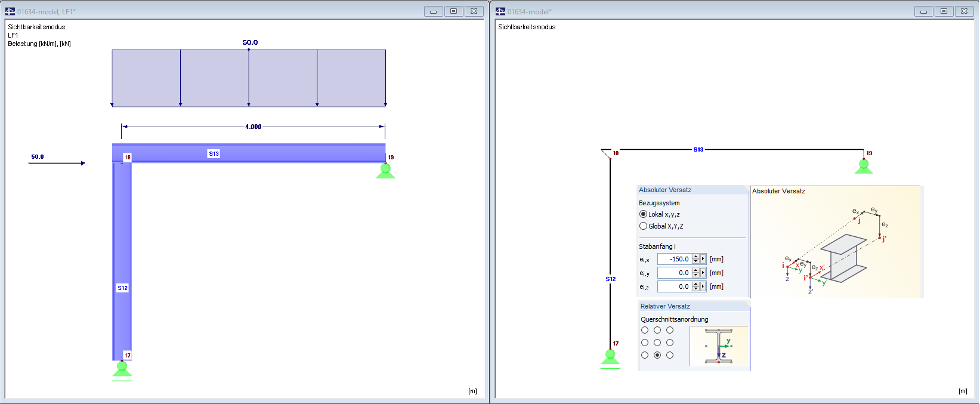
Task: Click the horizontal force label 50.0
Action: (38, 157)
